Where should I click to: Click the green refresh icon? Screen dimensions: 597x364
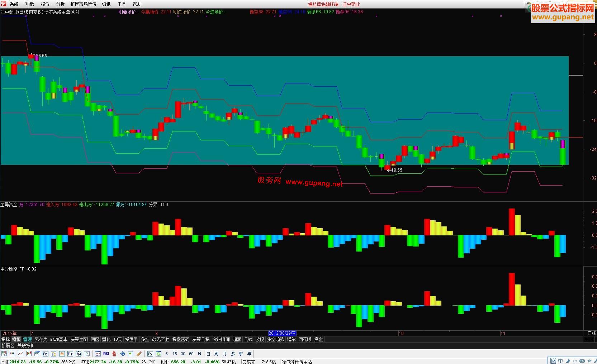[x=158, y=354]
